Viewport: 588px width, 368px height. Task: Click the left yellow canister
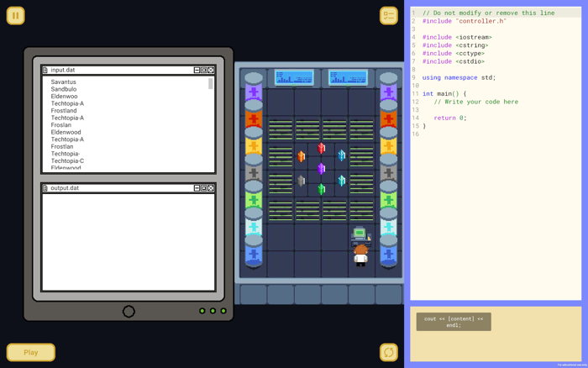coord(254,142)
